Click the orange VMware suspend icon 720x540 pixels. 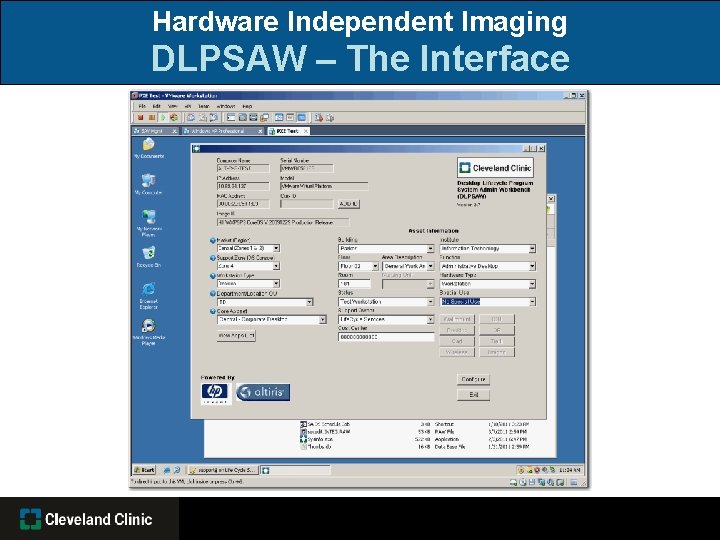[x=152, y=118]
